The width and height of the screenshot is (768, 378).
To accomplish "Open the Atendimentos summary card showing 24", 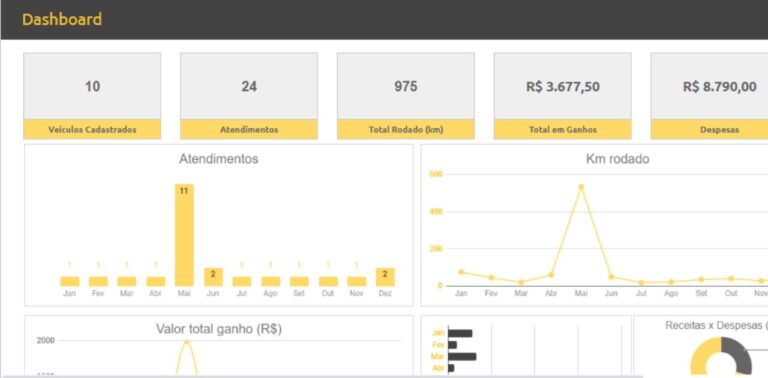I will (x=249, y=96).
